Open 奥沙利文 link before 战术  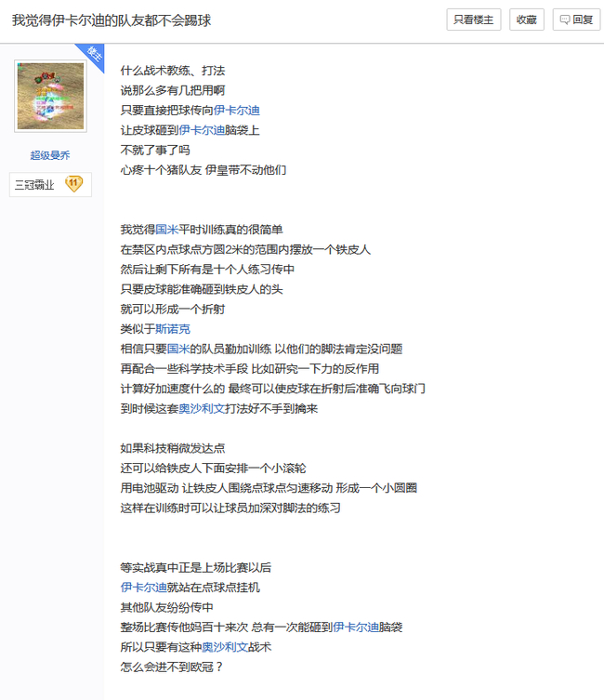tap(225, 647)
